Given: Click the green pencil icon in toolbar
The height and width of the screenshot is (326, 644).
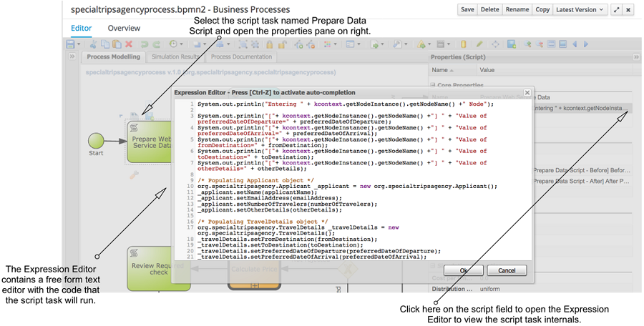Looking at the screenshot, I should tap(479, 44).
